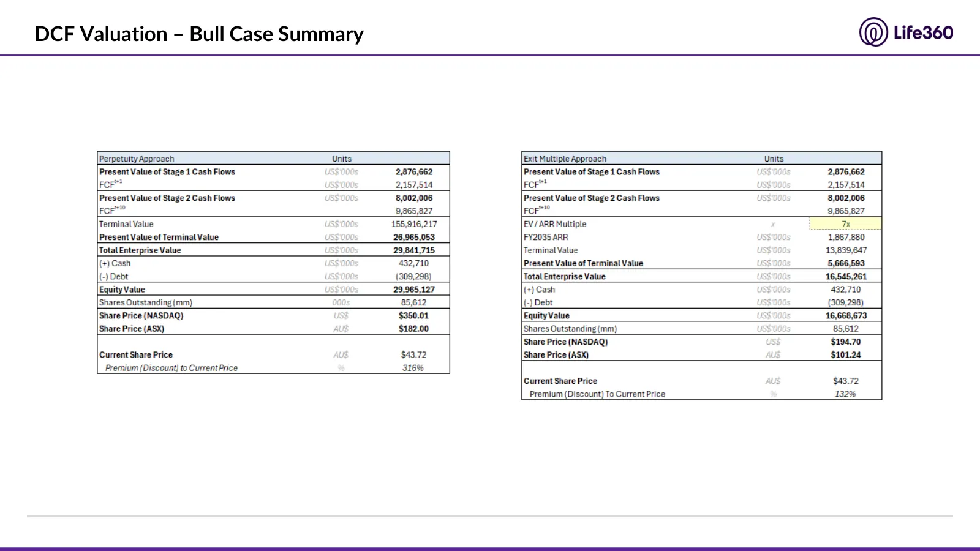Click Equity Value 16,668,673

click(846, 316)
